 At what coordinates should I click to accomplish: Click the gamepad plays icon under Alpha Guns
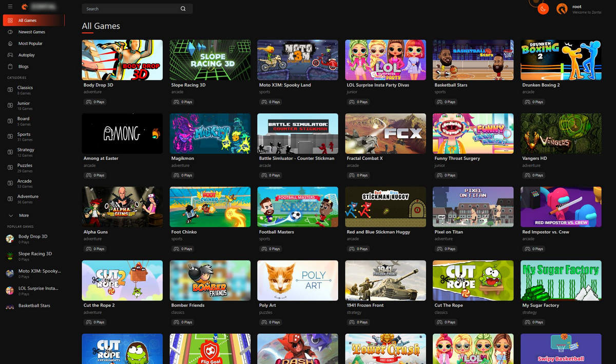[88, 249]
